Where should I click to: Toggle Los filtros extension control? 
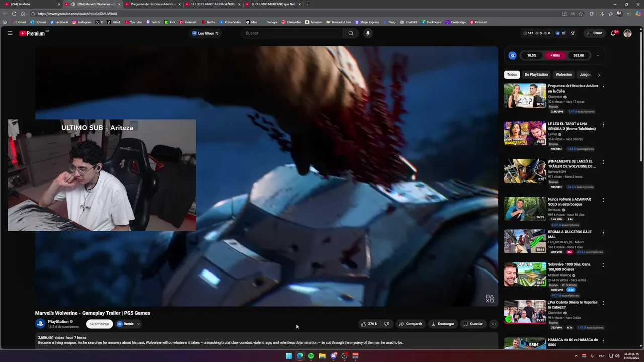[x=206, y=33]
